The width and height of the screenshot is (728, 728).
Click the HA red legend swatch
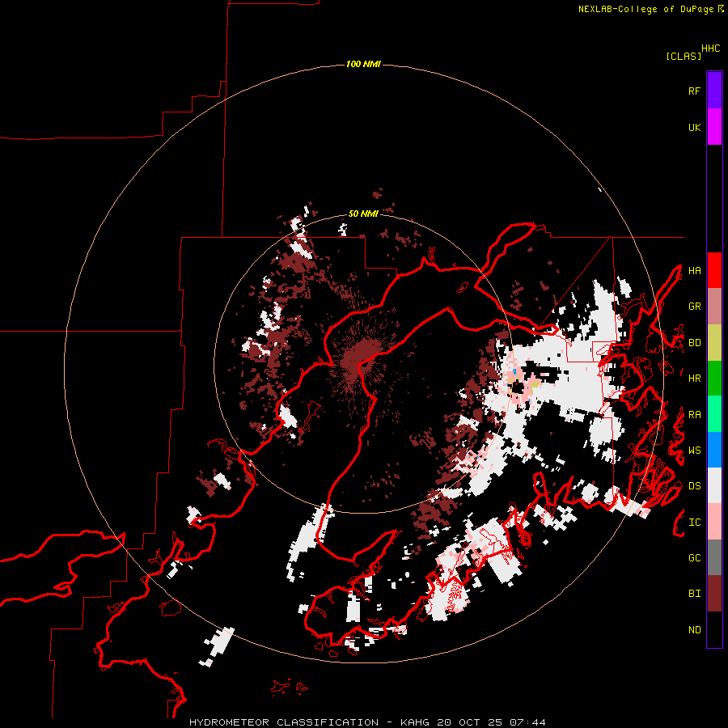[714, 270]
